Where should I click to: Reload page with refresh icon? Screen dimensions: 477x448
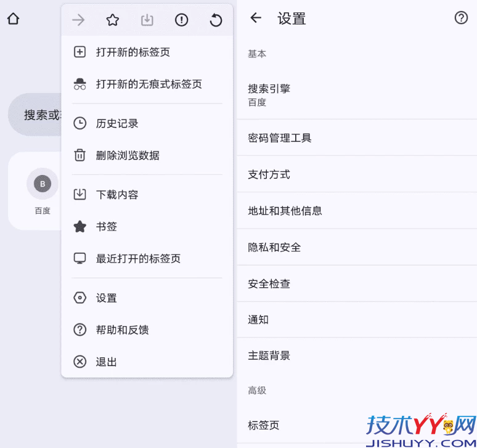pyautogui.click(x=216, y=20)
